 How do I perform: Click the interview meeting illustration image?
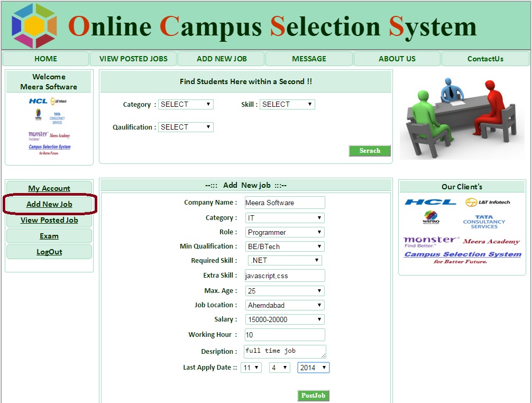pyautogui.click(x=462, y=116)
